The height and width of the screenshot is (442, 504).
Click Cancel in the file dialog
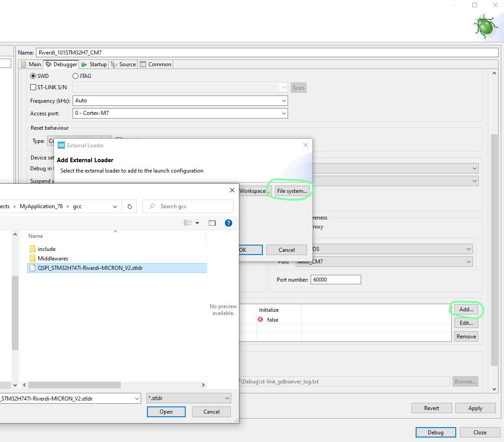(211, 412)
